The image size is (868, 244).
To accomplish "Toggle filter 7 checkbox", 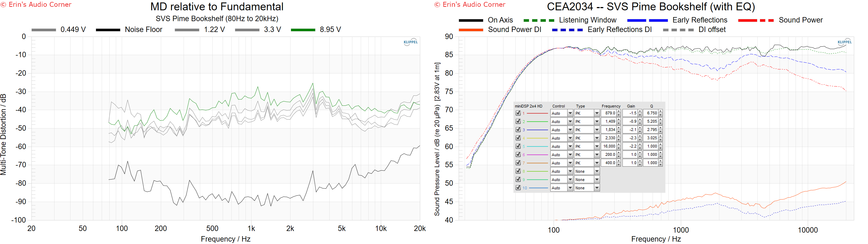I will [x=518, y=163].
